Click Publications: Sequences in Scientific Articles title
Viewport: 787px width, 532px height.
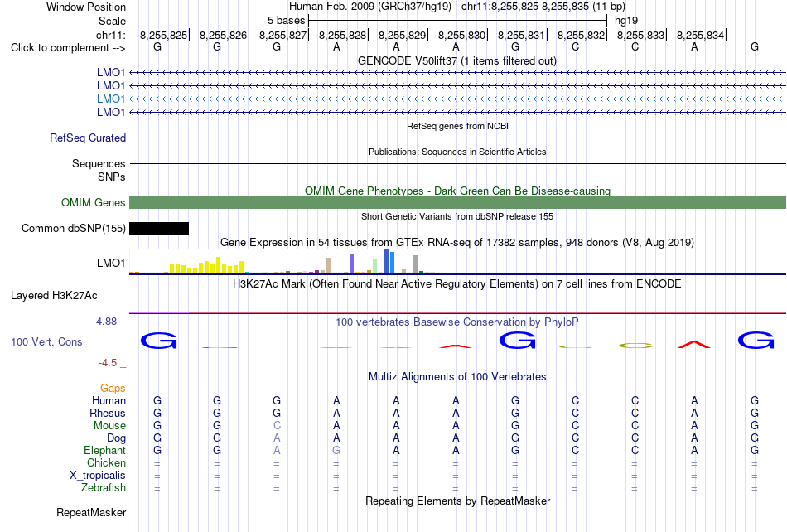click(x=457, y=152)
